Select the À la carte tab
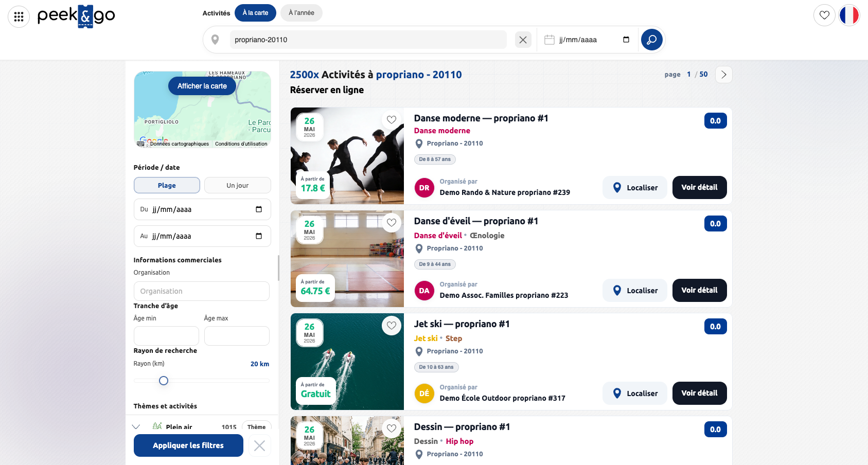Screen dimensions: 868x465 255,13
